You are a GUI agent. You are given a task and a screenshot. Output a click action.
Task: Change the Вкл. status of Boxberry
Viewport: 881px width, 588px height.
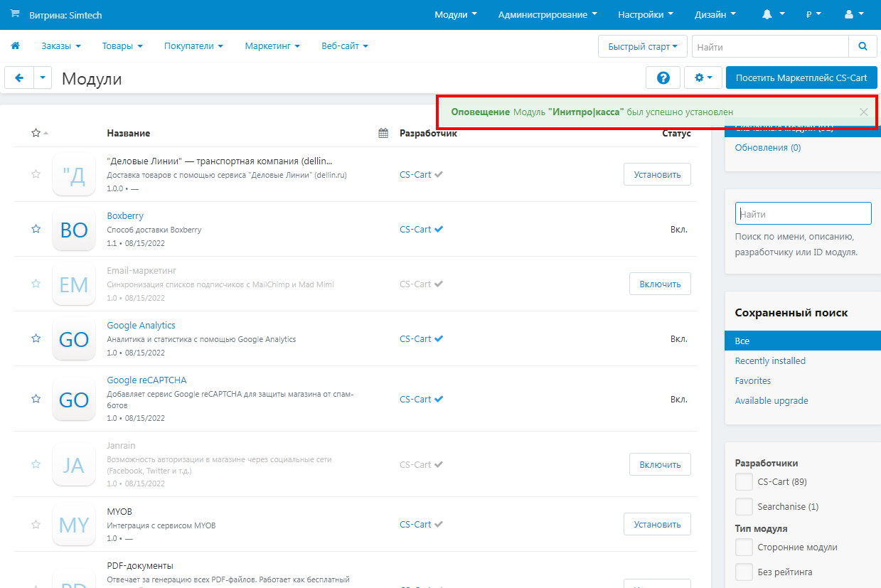pos(679,229)
